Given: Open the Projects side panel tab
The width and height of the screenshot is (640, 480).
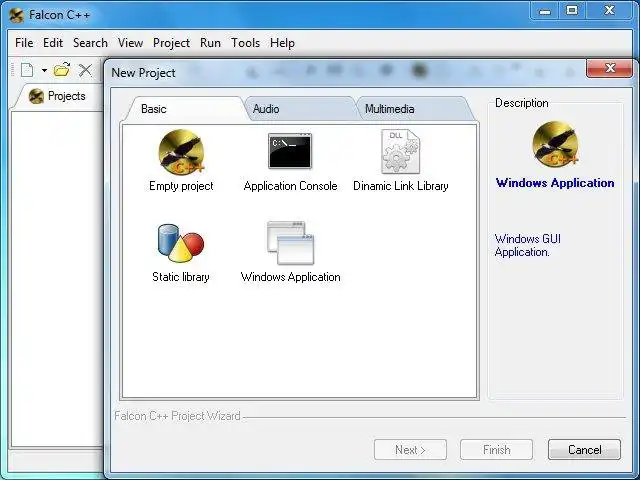Looking at the screenshot, I should point(57,96).
